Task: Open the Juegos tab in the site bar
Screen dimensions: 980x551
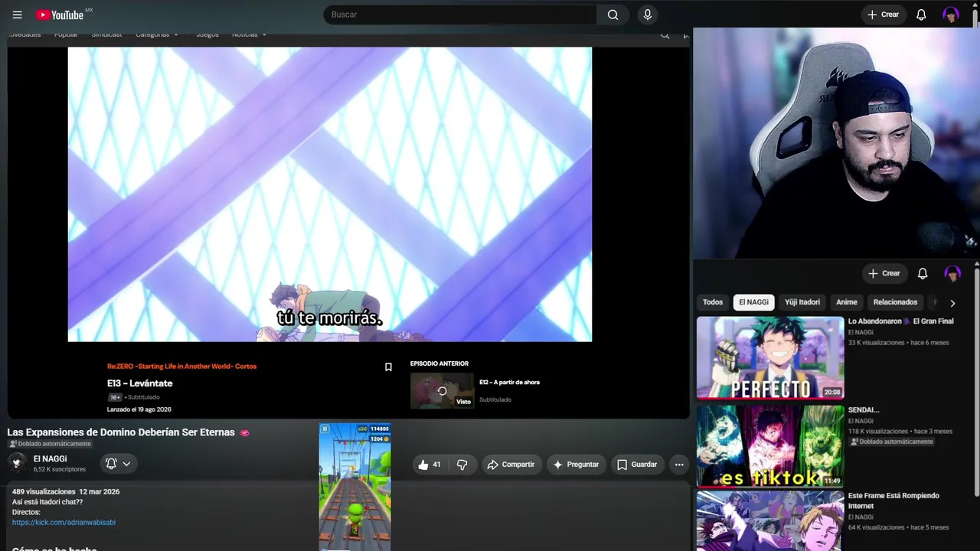Action: [x=207, y=34]
